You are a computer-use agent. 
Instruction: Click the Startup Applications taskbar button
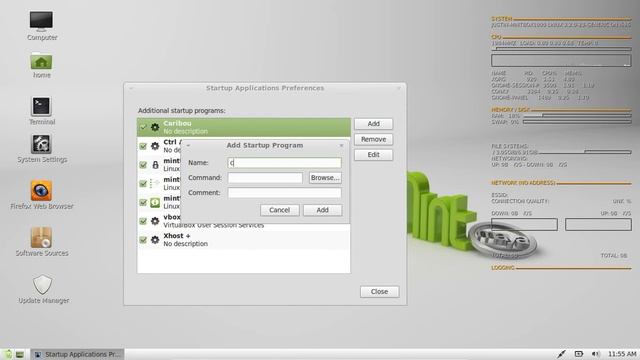click(77, 354)
